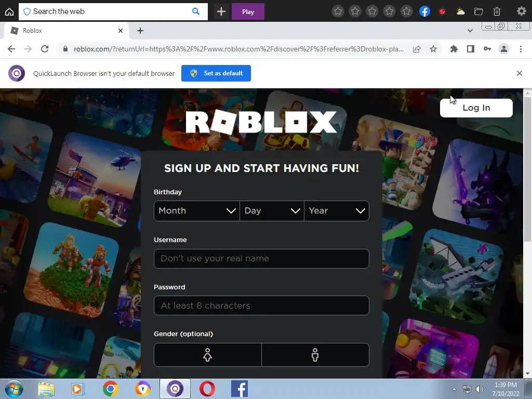Click the Username input field
Image resolution: width=532 pixels, height=399 pixels.
click(262, 259)
